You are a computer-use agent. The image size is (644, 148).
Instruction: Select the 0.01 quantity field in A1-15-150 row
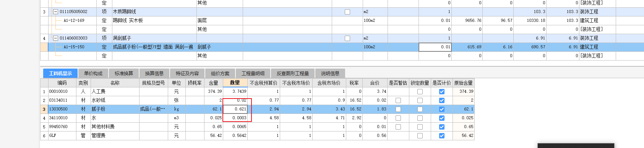click(435, 47)
